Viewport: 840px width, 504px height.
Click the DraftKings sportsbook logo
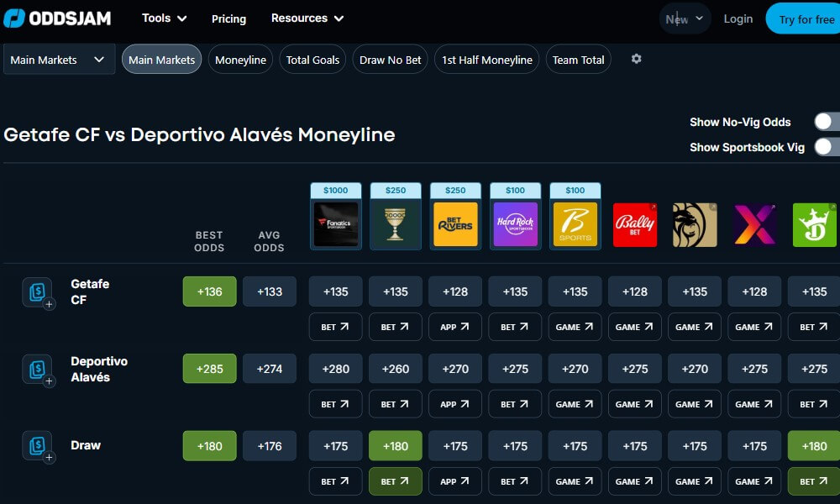pos(814,224)
